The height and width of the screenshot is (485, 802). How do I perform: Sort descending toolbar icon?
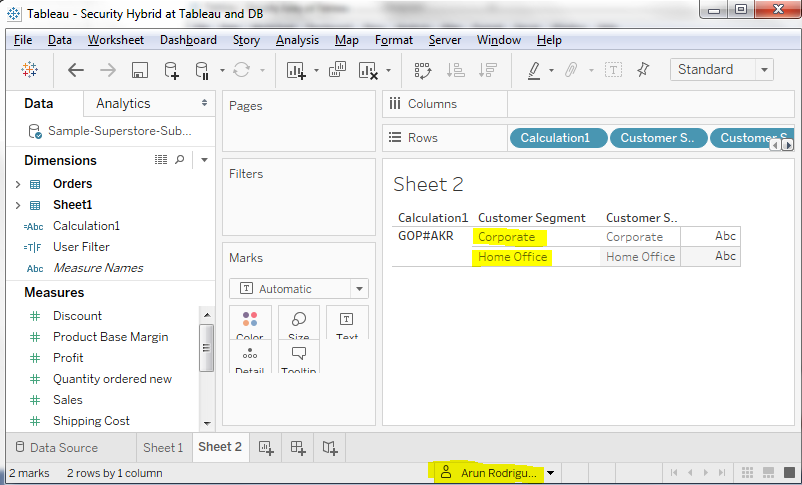(488, 70)
